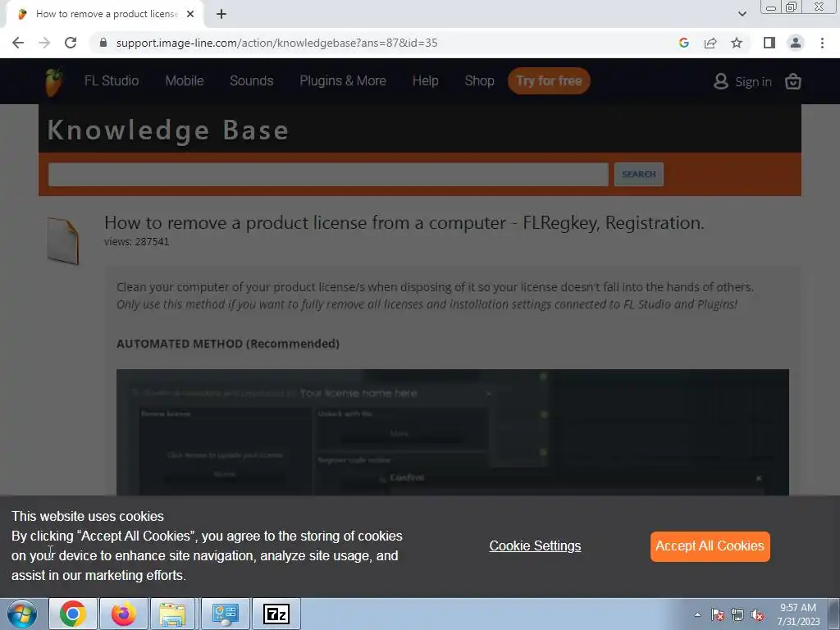The height and width of the screenshot is (630, 840).
Task: Click the browser address bar URL
Action: (x=276, y=43)
